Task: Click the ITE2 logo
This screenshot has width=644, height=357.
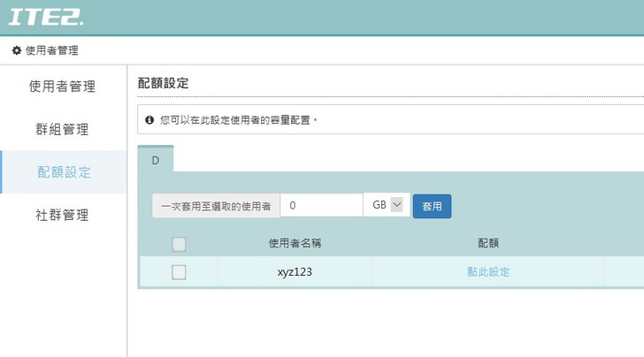Action: coord(46,18)
